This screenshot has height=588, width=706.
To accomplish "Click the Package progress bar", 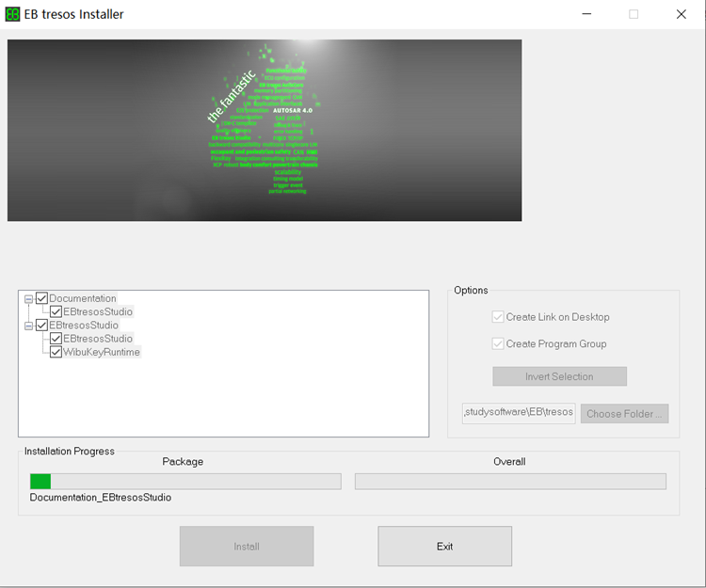I will 185,482.
